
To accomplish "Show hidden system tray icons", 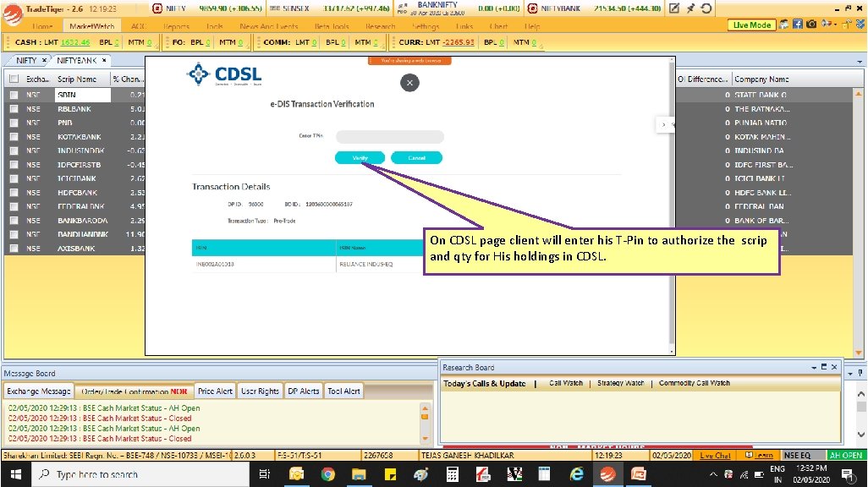I will click(713, 474).
